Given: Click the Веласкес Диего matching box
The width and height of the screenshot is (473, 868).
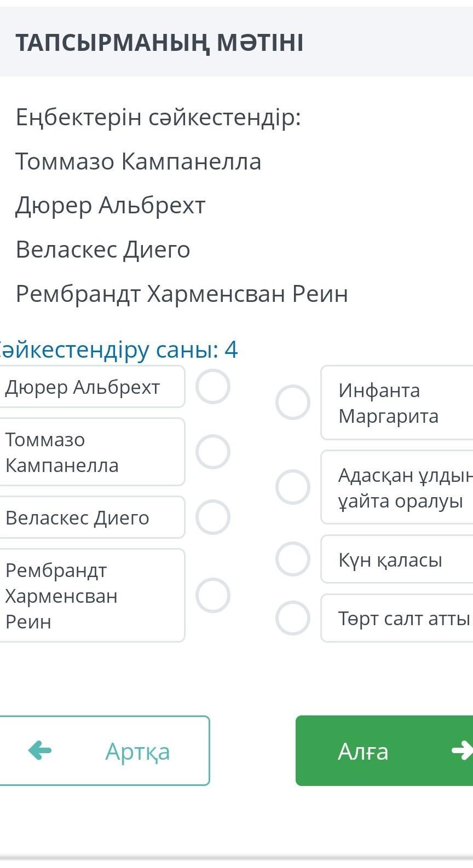Looking at the screenshot, I should pos(91,517).
